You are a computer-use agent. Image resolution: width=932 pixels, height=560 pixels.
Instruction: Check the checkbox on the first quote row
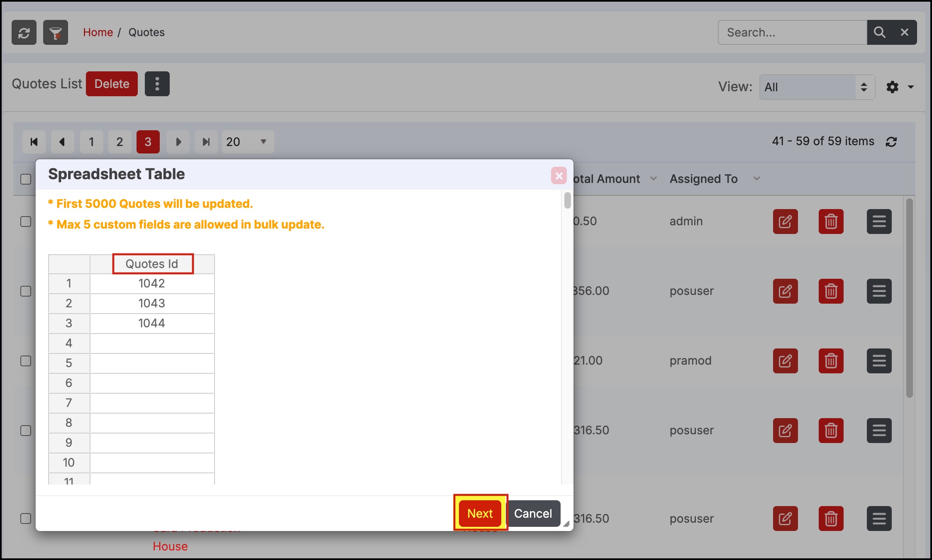(x=26, y=222)
